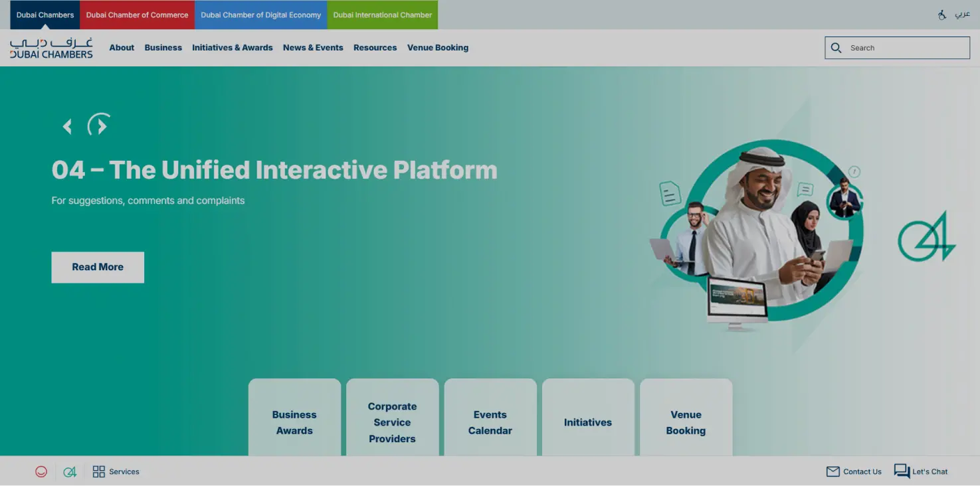Go to the previous hero slide

(x=67, y=126)
